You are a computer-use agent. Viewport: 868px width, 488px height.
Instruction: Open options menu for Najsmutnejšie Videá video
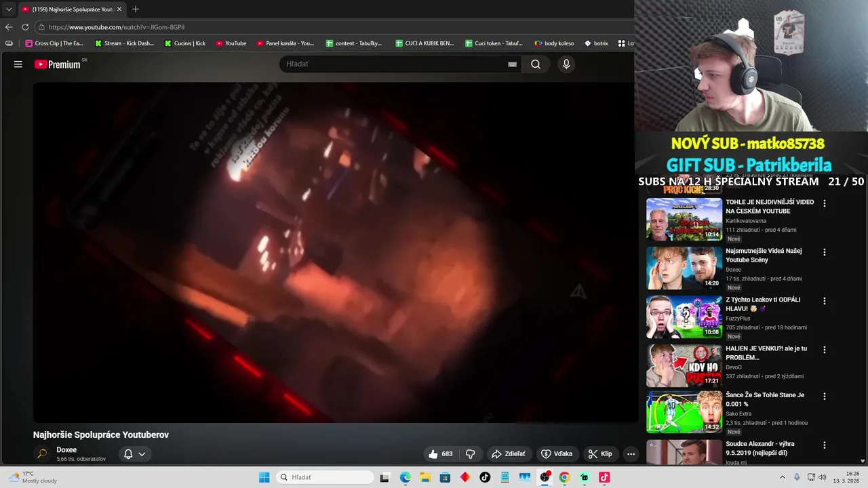pos(825,252)
